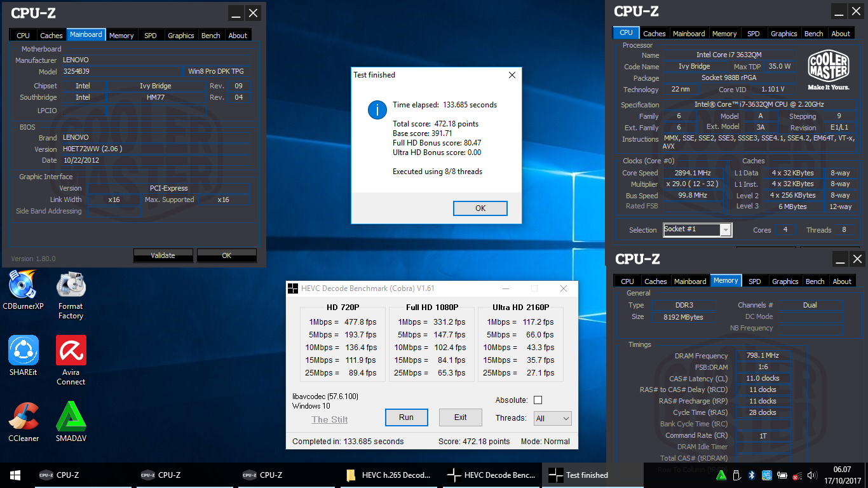
Task: Open Graphics tab in Mainboard CPU-Z window
Action: tap(181, 36)
